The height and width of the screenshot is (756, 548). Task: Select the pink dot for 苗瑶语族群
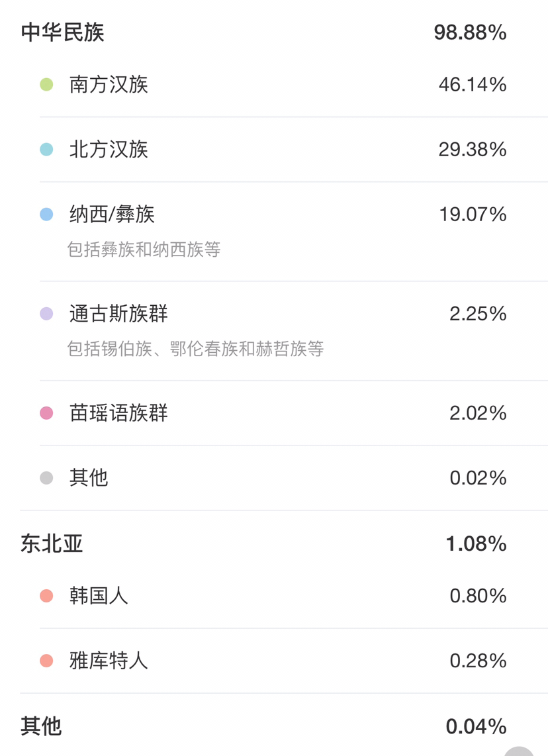click(x=46, y=413)
